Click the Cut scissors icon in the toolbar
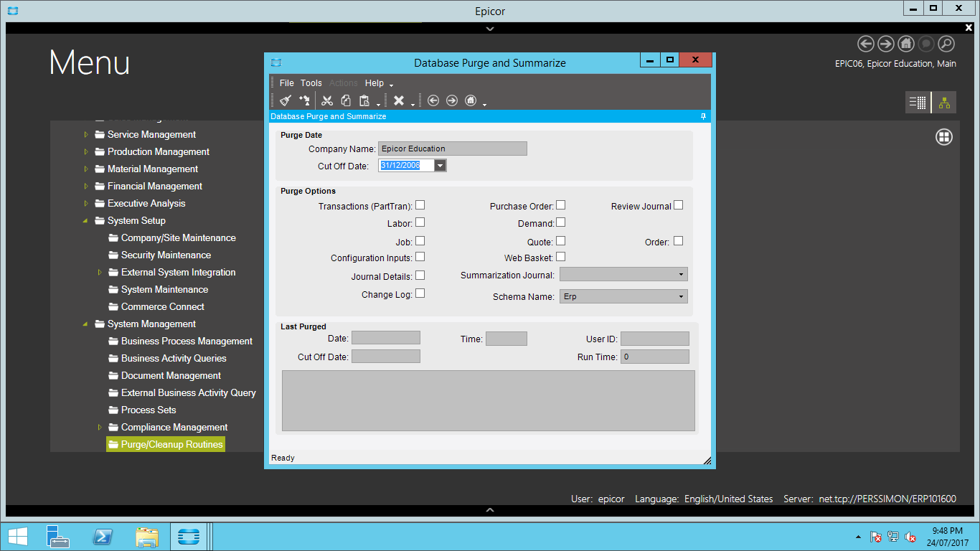Screen dimensions: 980x551 327,100
